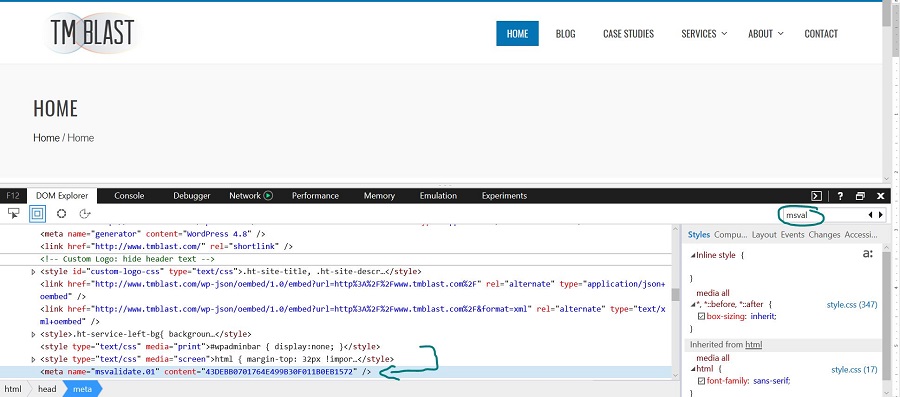Viewport: 900px width, 397px height.
Task: Open the style.css (17) source link
Action: coord(854,369)
